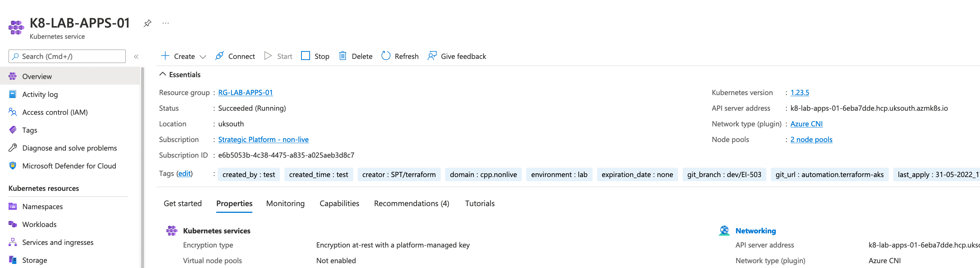
Task: Click the uksouth location value
Action: tap(231, 124)
